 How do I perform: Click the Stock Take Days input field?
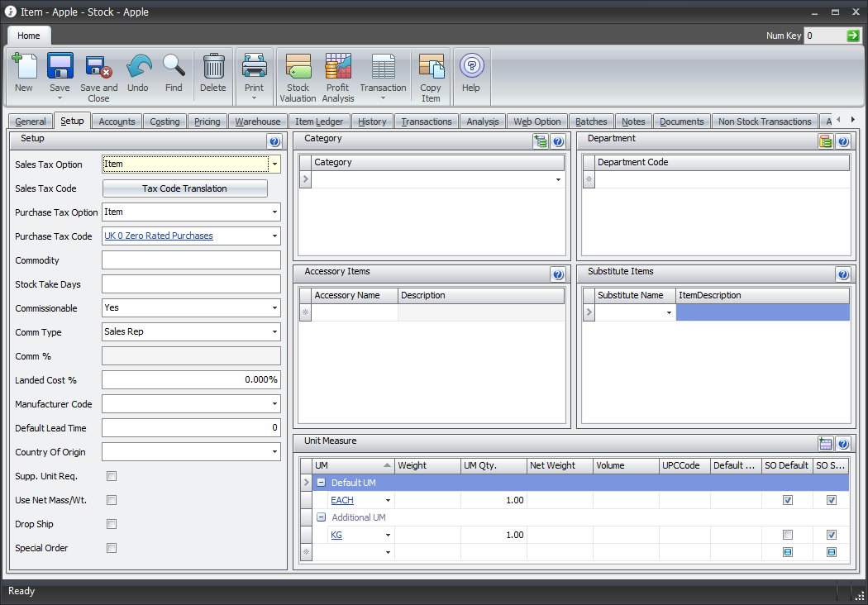click(191, 284)
